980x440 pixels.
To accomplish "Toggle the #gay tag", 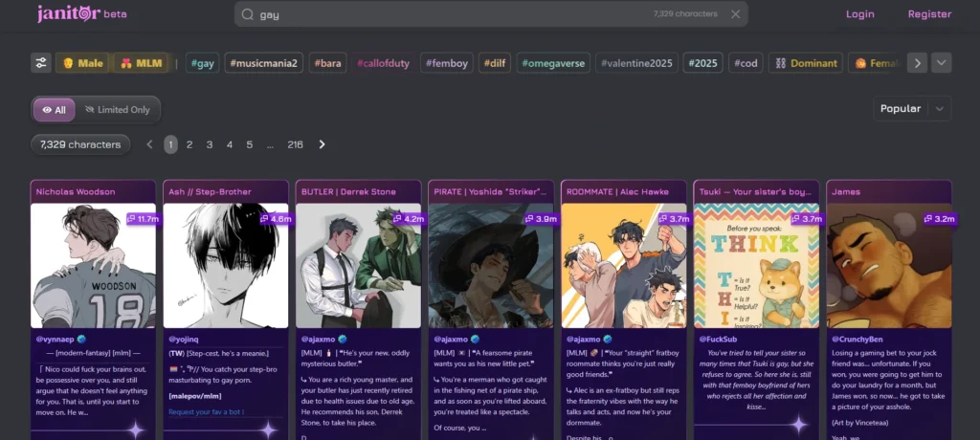I will click(x=203, y=63).
